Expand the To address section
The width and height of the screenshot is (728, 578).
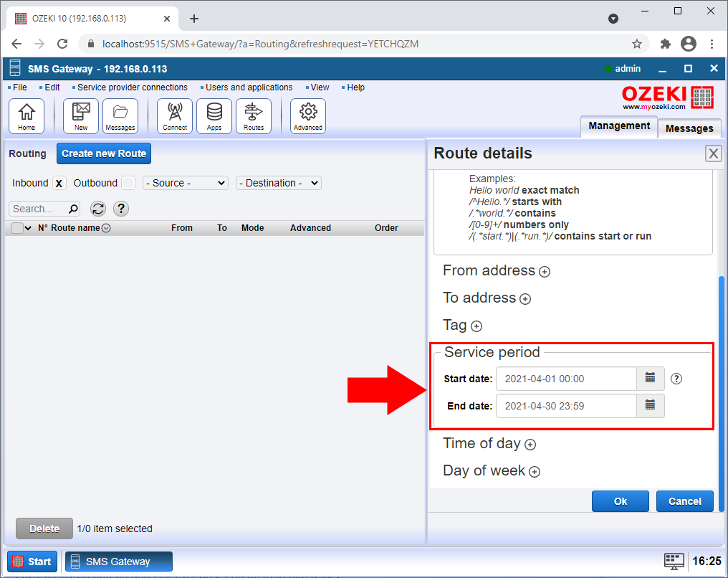point(525,299)
